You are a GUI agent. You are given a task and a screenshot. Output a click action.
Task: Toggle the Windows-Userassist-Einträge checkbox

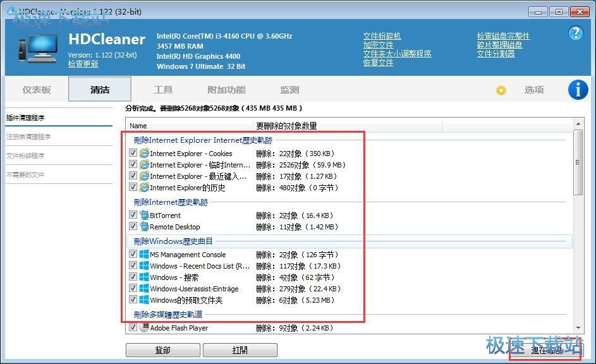click(133, 288)
